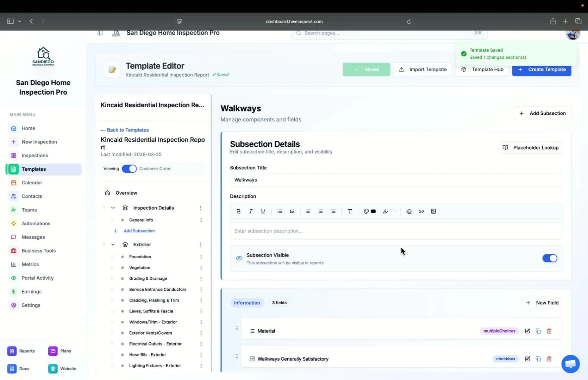Click the Subsection Title input field
Image resolution: width=588 pixels, height=380 pixels.
[396, 180]
